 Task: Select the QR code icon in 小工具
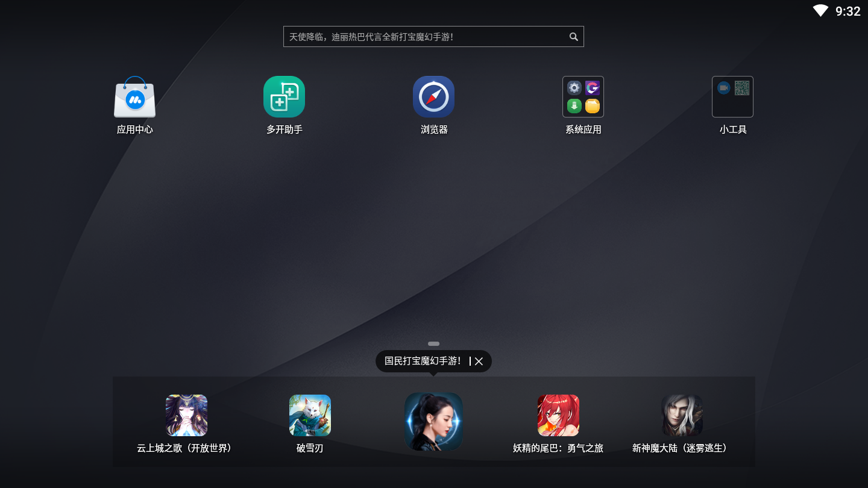coord(742,88)
